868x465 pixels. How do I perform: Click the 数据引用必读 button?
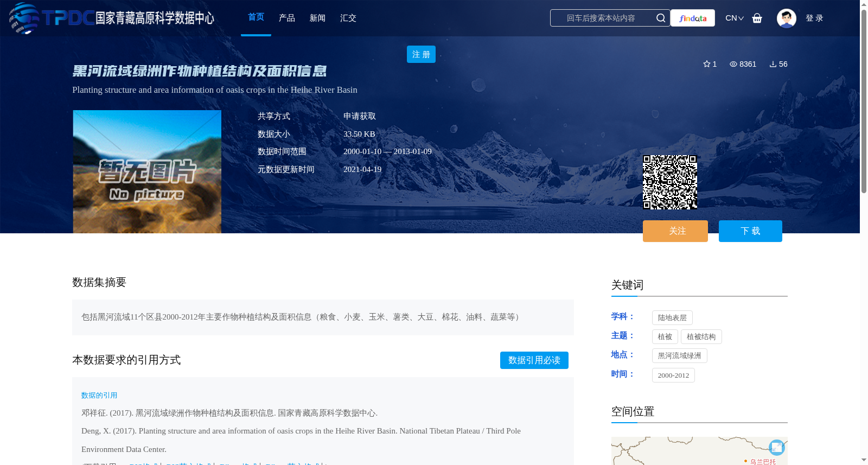pyautogui.click(x=534, y=360)
